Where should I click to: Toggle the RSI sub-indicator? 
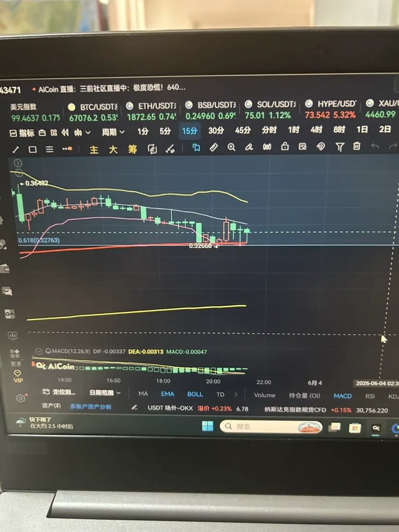pyautogui.click(x=370, y=396)
